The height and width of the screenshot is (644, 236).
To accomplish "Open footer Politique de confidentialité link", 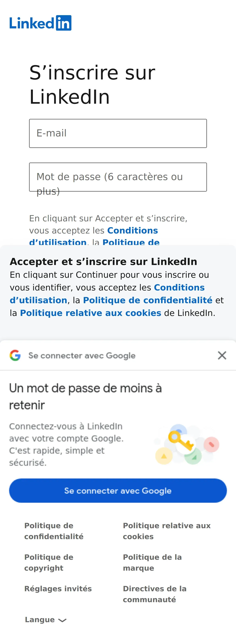I will click(54, 531).
